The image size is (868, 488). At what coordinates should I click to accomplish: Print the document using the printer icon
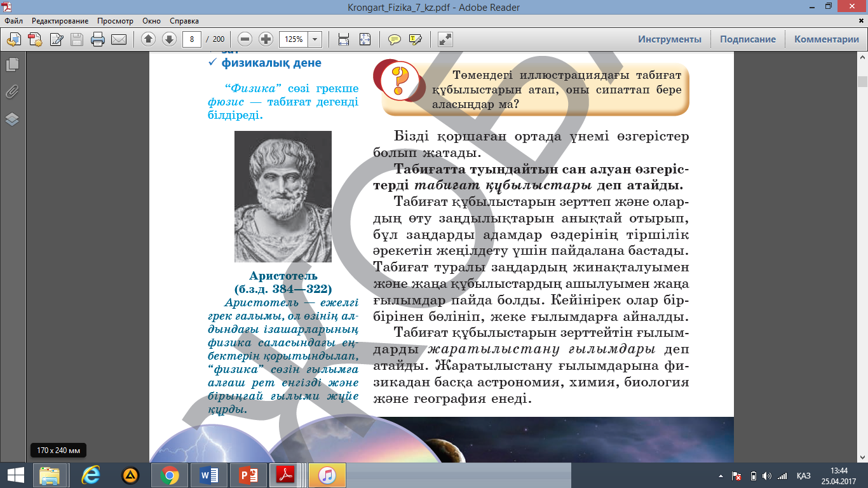[98, 39]
